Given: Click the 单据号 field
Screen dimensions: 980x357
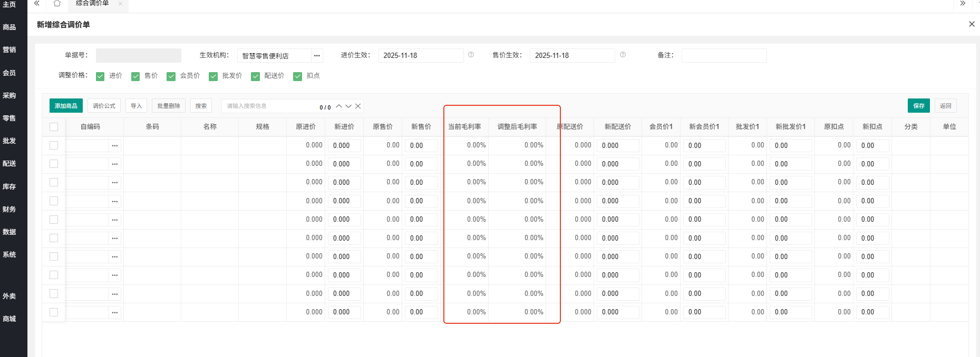Looking at the screenshot, I should (x=139, y=55).
